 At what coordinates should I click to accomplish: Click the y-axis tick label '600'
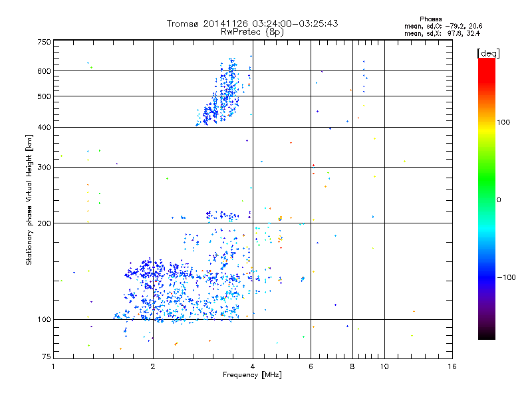pyautogui.click(x=44, y=71)
